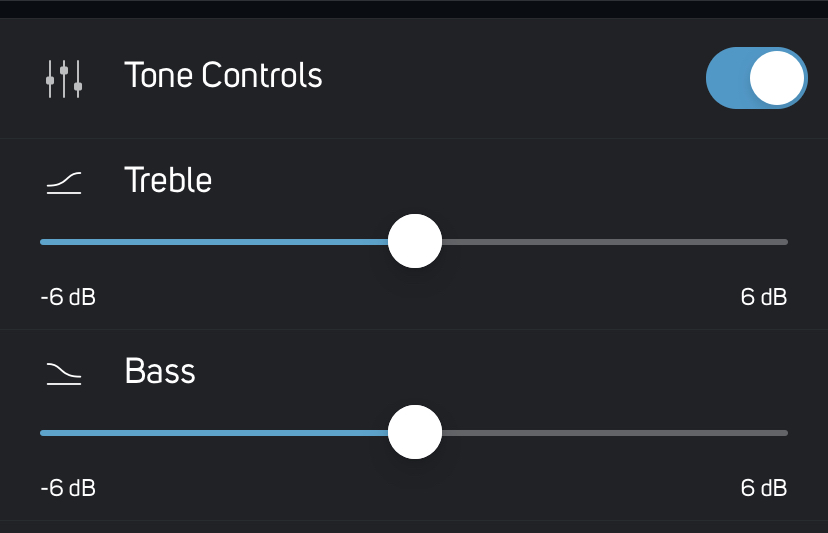Click the blue filled part of Treble slider
828x533 pixels.
click(x=214, y=242)
